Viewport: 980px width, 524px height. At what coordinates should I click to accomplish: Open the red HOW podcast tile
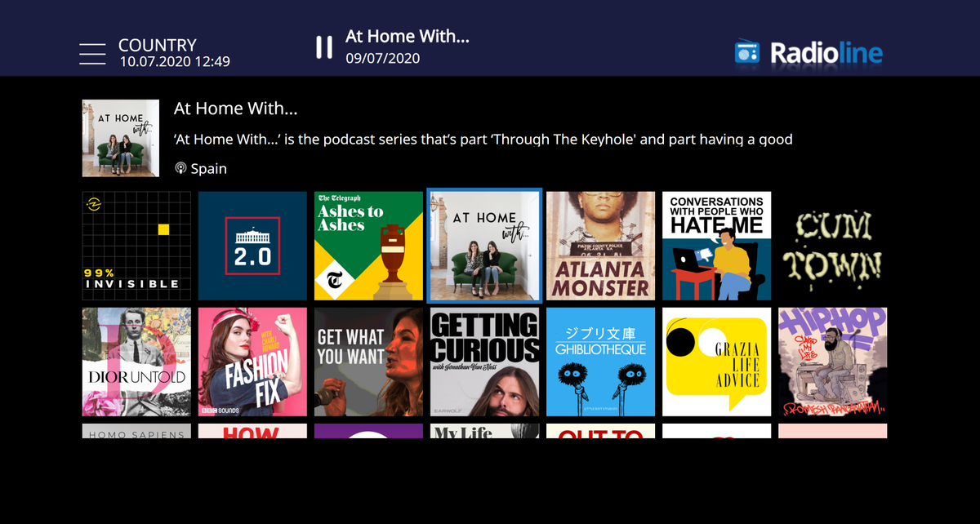[252, 431]
